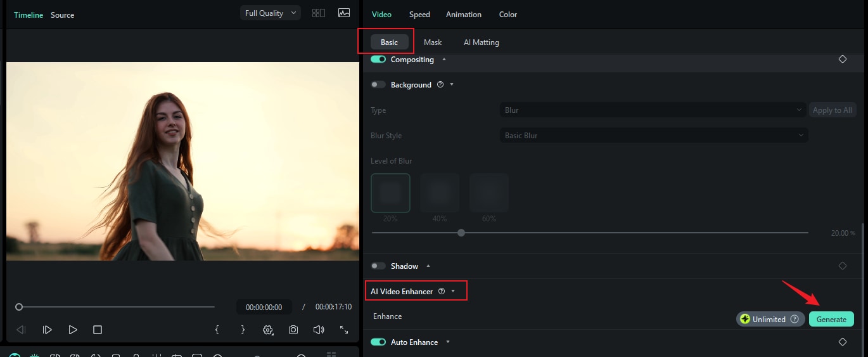Screen dimensions: 868x357
Task: Click the help icon inside the Unlimited badge
Action: pyautogui.click(x=795, y=320)
